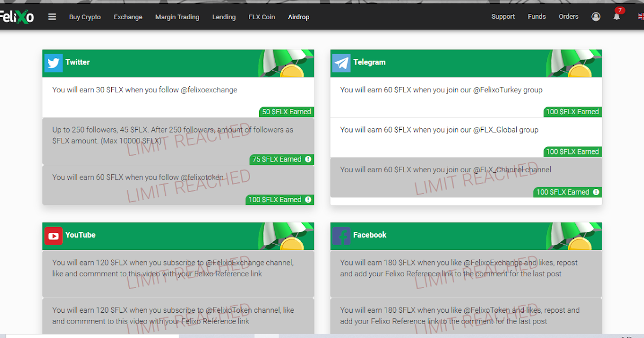Click the 75 $FLX Earned badge
Screen dimensions: 644x338
pos(282,159)
